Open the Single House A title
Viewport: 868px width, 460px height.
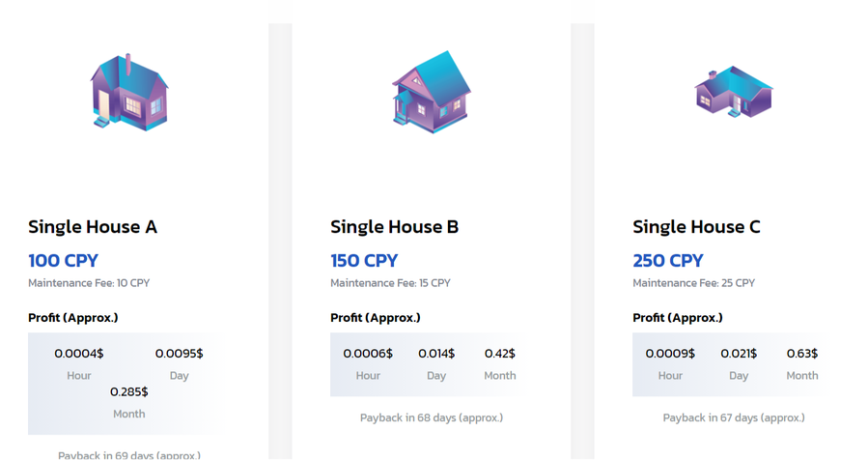[93, 227]
